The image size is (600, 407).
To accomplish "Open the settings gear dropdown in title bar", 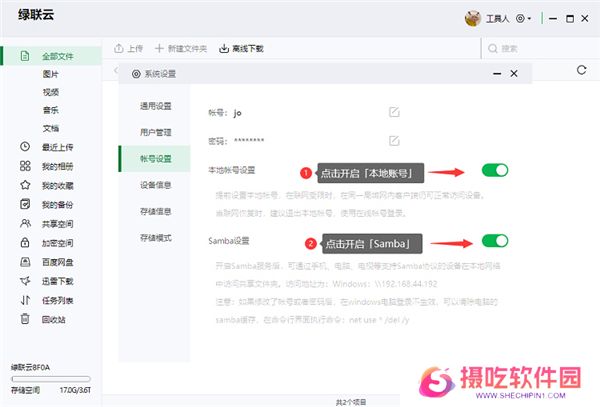I will [x=523, y=18].
